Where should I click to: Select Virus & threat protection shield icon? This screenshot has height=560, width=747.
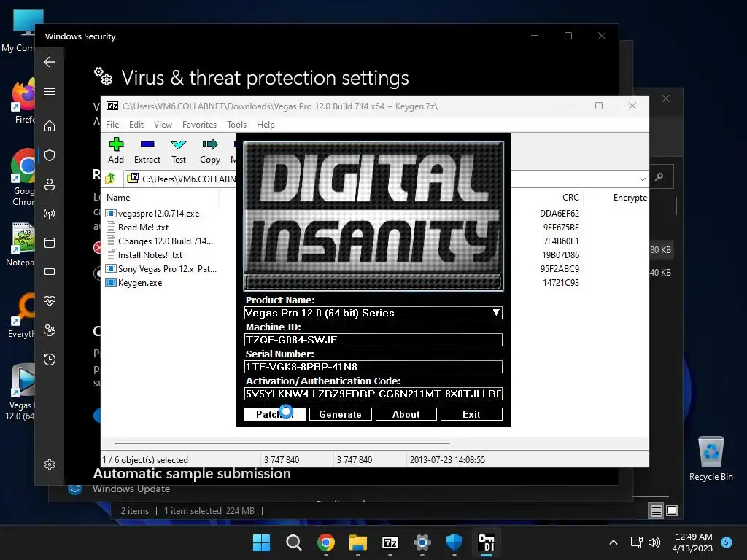click(x=50, y=155)
